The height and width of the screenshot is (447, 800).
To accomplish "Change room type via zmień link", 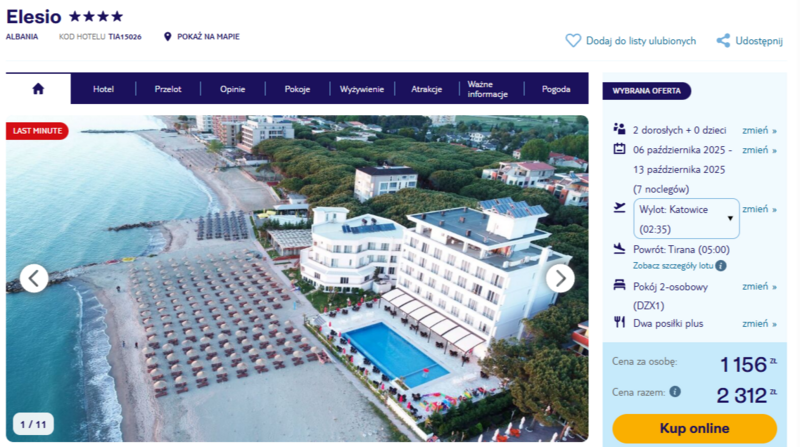I will point(759,287).
